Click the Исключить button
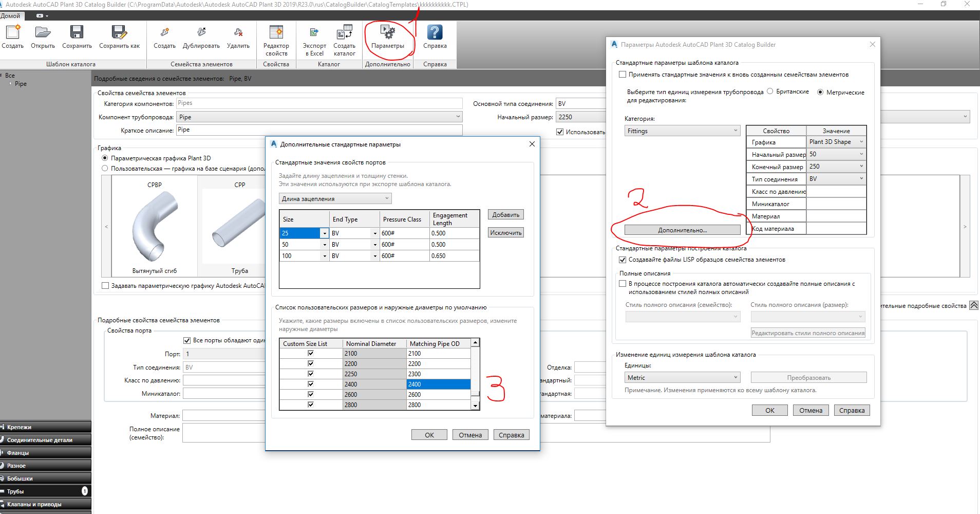 point(505,233)
